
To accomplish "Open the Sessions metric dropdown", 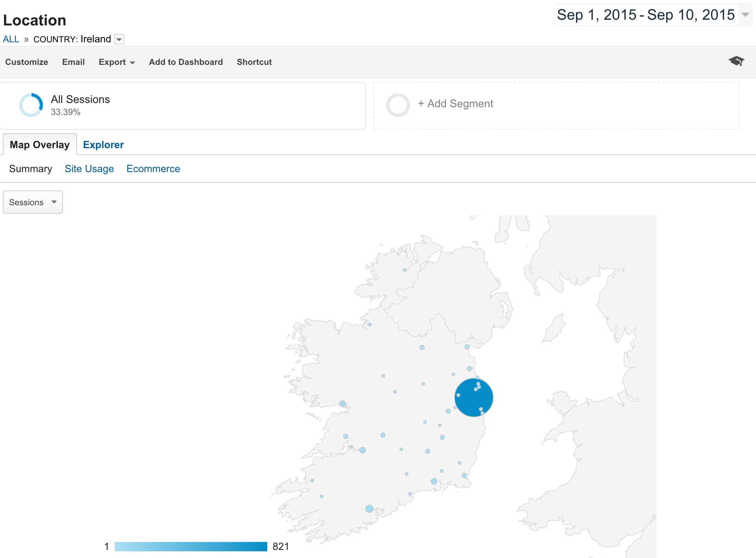I will 33,202.
